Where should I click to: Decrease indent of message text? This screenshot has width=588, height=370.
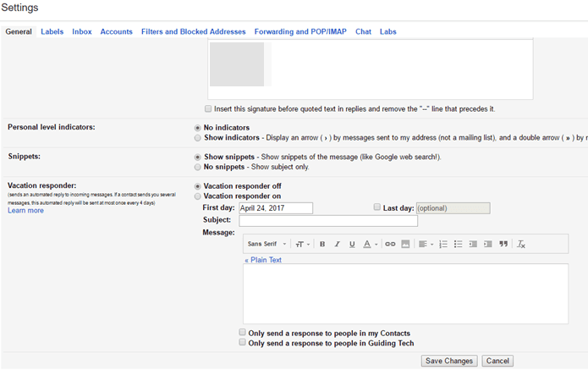click(x=473, y=245)
